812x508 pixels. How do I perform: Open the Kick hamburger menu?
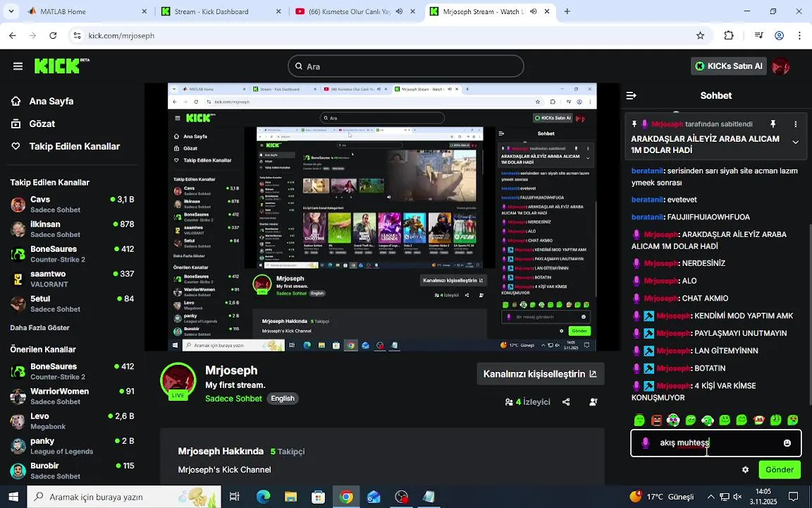pyautogui.click(x=18, y=66)
